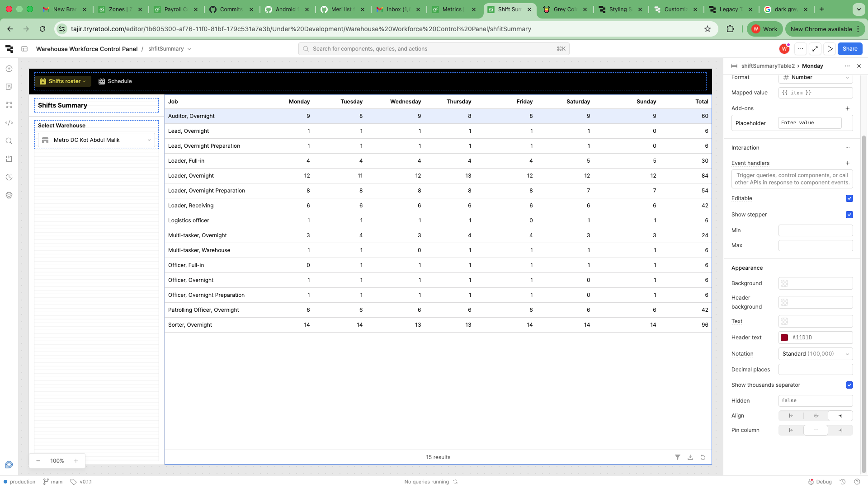The height and width of the screenshot is (488, 868).
Task: Click the Header text color swatch
Action: click(784, 338)
